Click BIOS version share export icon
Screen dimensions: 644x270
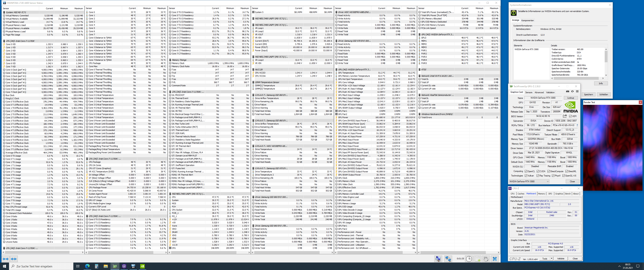565,116
